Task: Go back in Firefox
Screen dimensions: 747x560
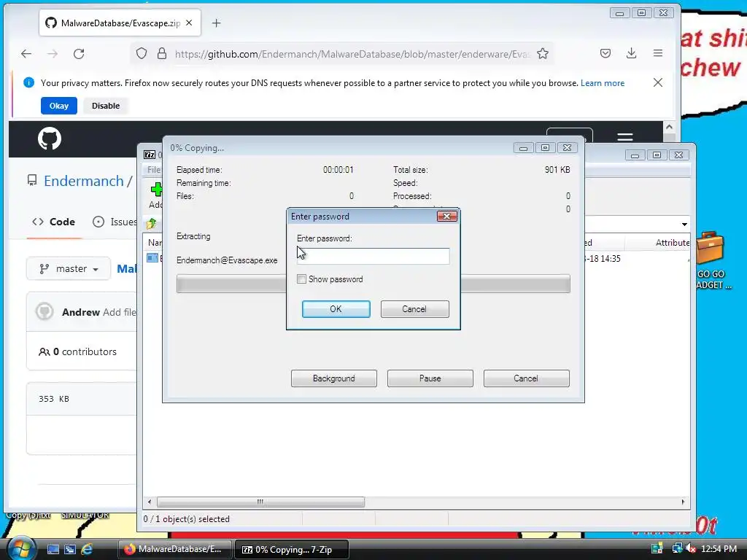Action: point(26,54)
